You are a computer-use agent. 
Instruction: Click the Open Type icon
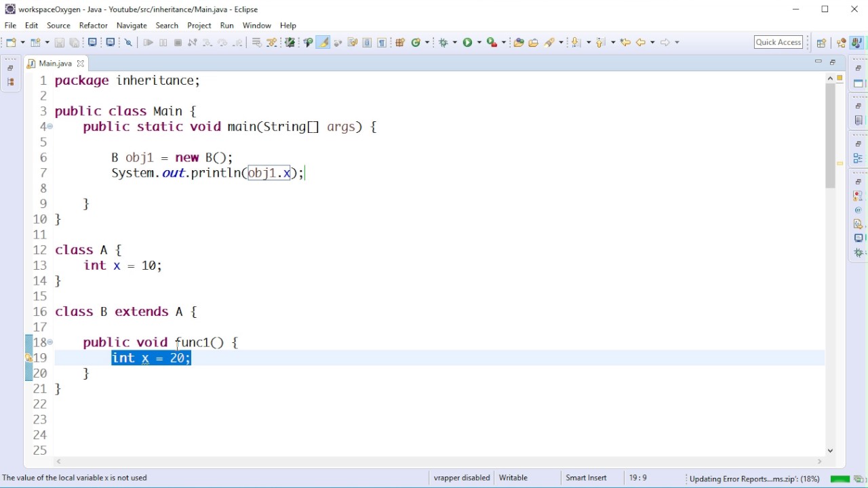click(519, 42)
